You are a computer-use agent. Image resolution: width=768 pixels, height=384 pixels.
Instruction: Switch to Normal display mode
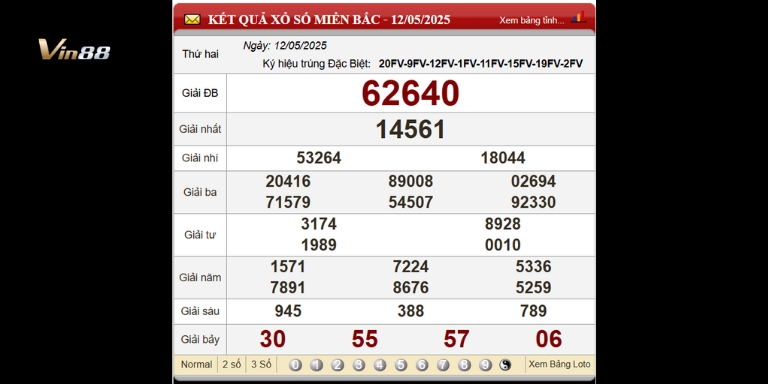[196, 364]
